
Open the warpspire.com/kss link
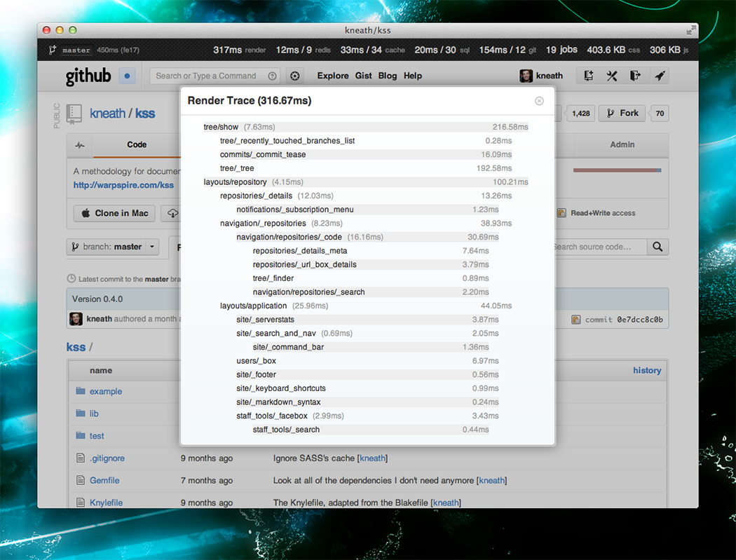click(123, 185)
